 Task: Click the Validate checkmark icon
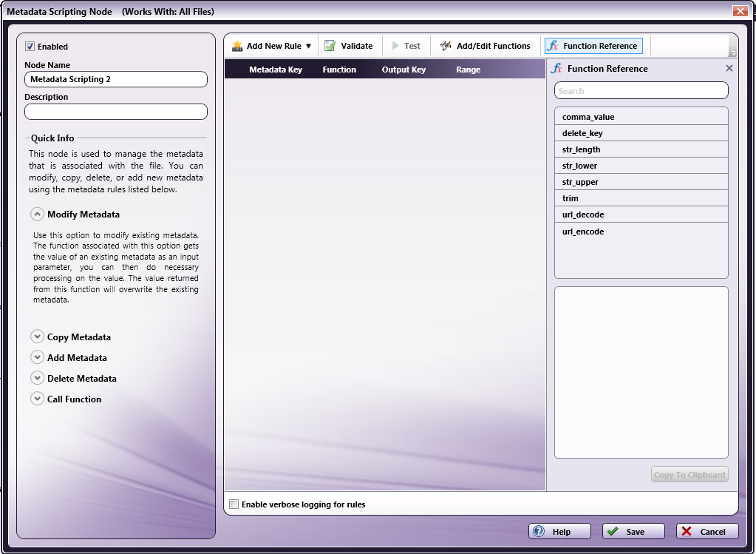pyautogui.click(x=330, y=46)
